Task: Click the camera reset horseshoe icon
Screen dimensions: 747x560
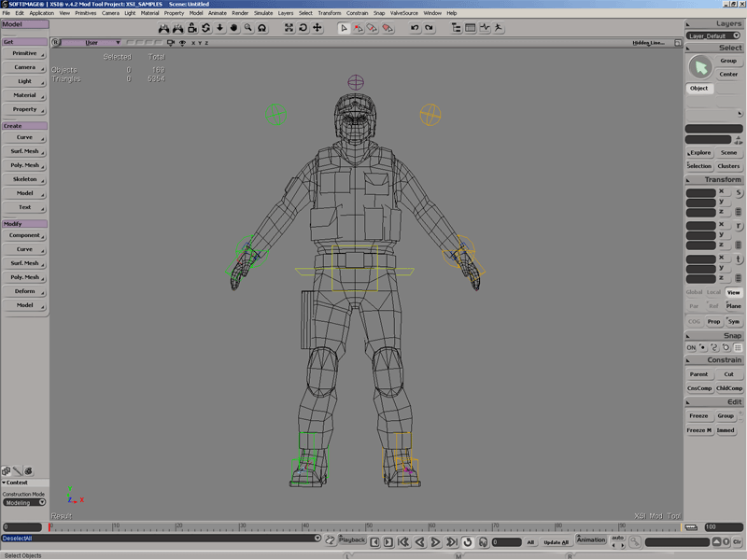Action: point(262,28)
